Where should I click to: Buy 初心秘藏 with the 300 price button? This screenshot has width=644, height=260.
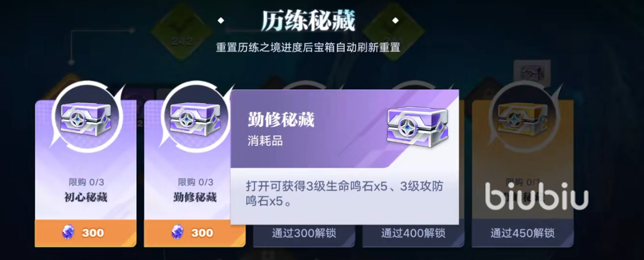(85, 233)
